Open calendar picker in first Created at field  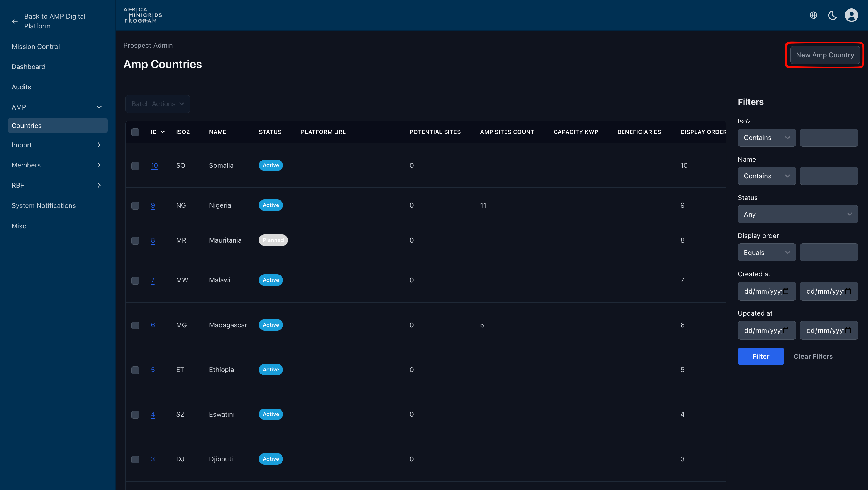tap(786, 291)
